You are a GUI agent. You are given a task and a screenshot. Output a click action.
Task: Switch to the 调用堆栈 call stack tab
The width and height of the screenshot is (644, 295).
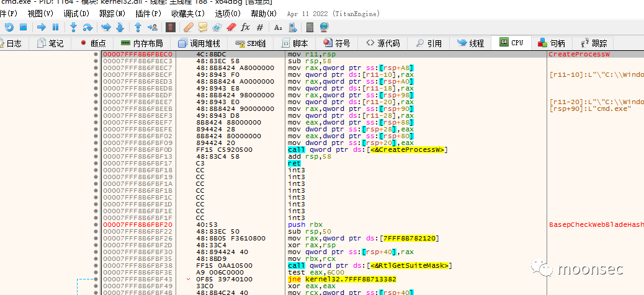point(199,43)
